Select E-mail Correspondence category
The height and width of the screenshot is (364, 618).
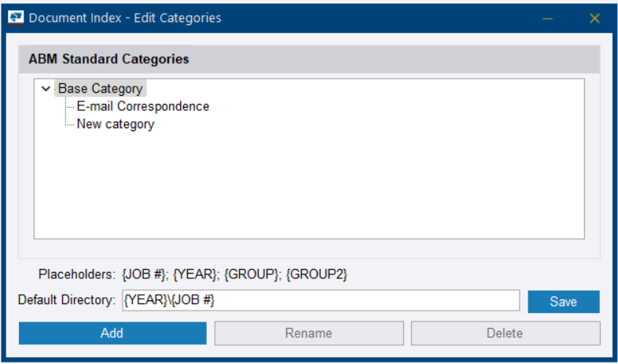point(142,106)
